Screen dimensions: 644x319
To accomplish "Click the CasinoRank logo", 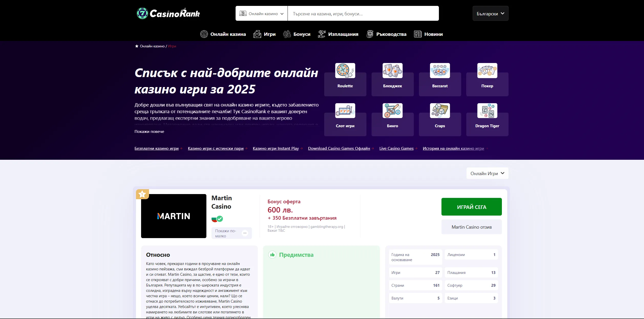I will 168,13.
